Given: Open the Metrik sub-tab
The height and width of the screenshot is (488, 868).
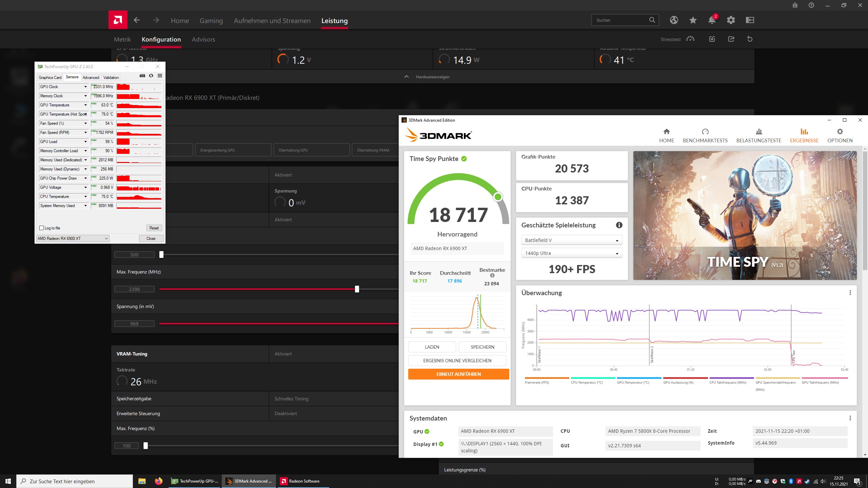Looking at the screenshot, I should [122, 39].
